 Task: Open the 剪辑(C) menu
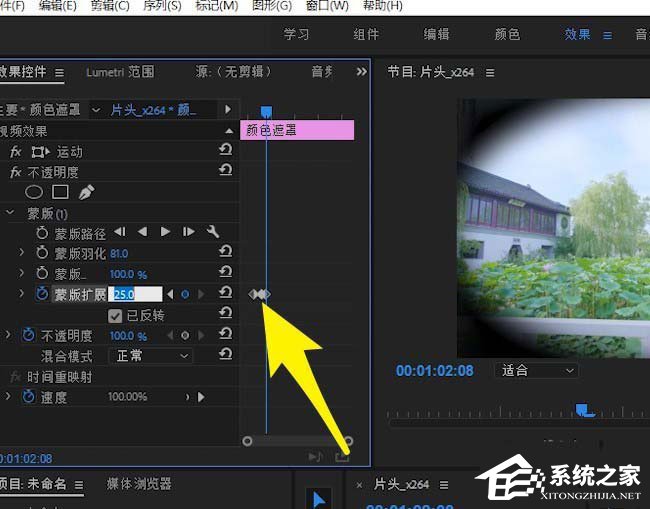click(110, 6)
